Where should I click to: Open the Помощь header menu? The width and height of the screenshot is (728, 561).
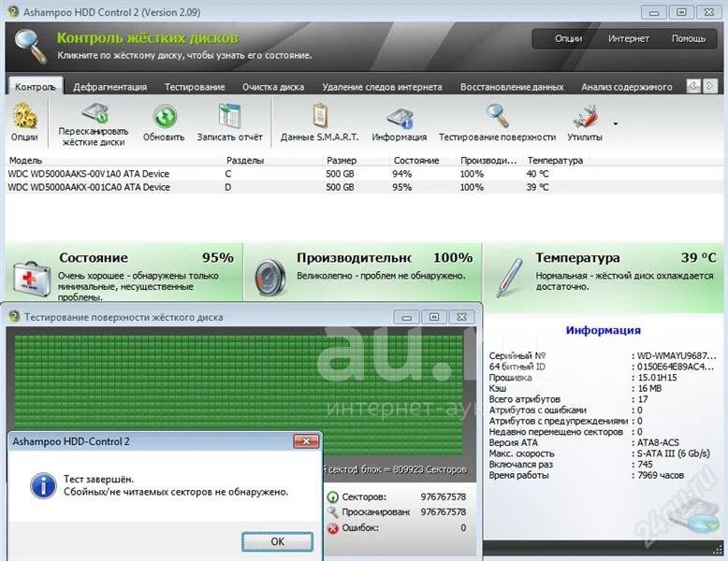[689, 39]
